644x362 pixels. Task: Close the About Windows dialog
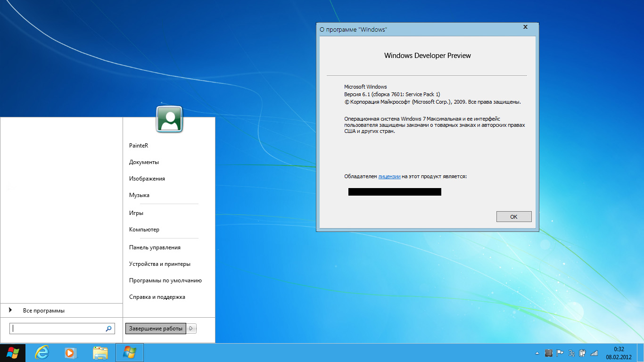point(526,27)
